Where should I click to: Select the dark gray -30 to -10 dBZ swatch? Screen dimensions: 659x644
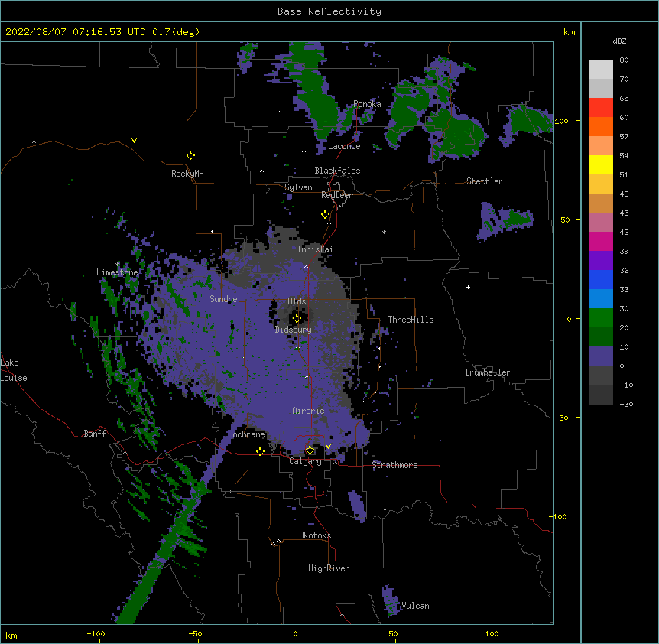coord(601,395)
